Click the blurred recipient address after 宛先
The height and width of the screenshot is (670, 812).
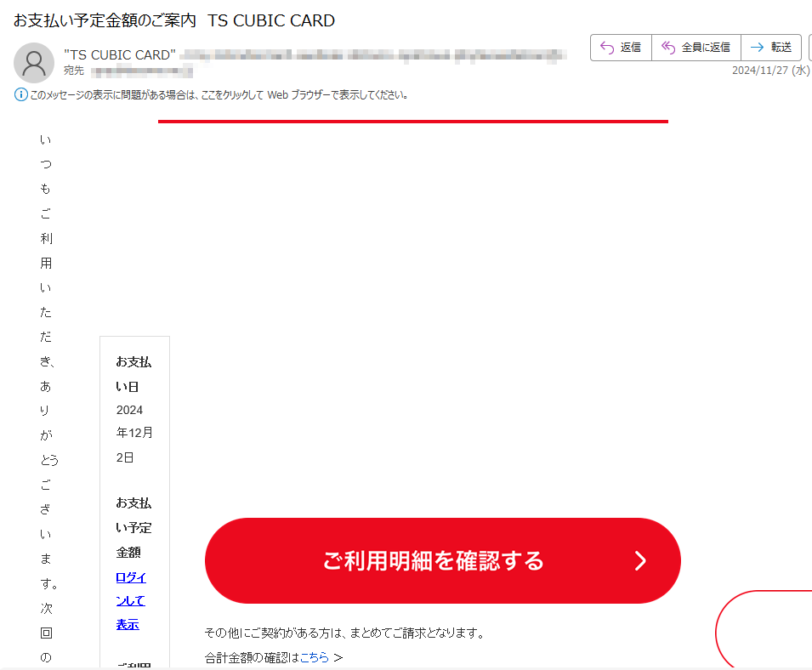pos(142,71)
